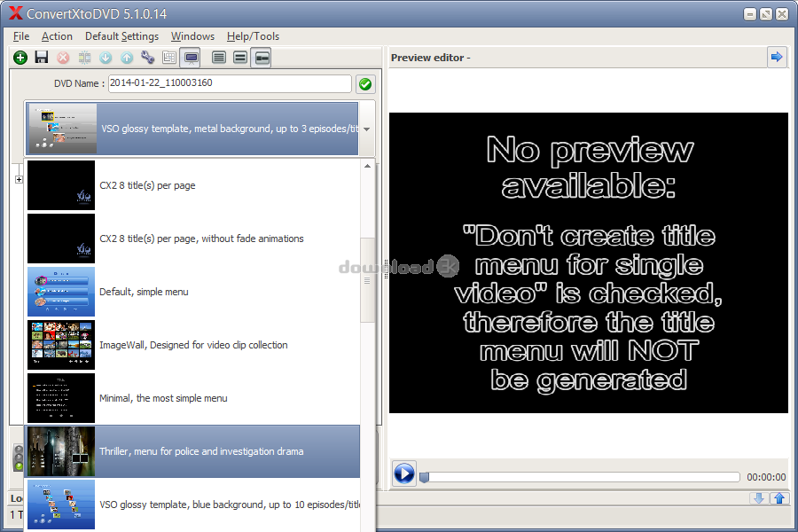Click the blue up arrow below preview

click(x=779, y=498)
